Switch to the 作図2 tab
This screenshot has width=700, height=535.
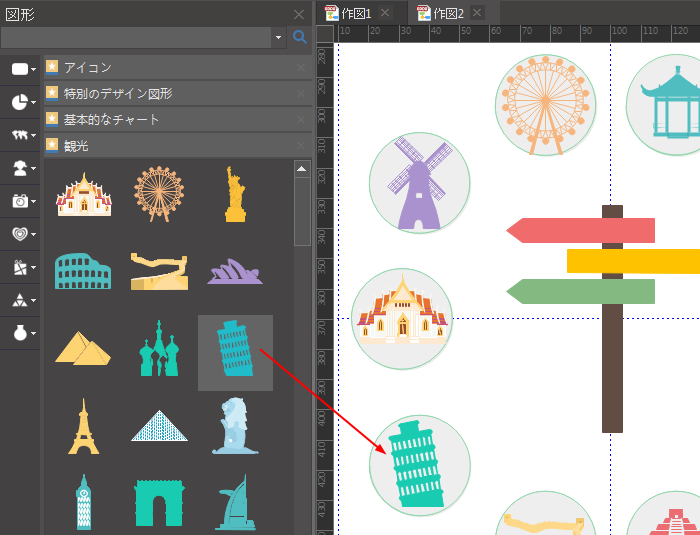447,13
